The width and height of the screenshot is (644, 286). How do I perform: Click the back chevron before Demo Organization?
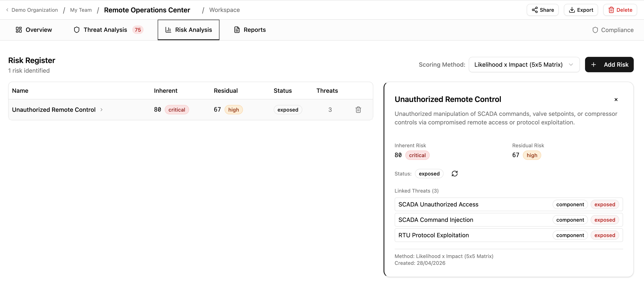7,10
